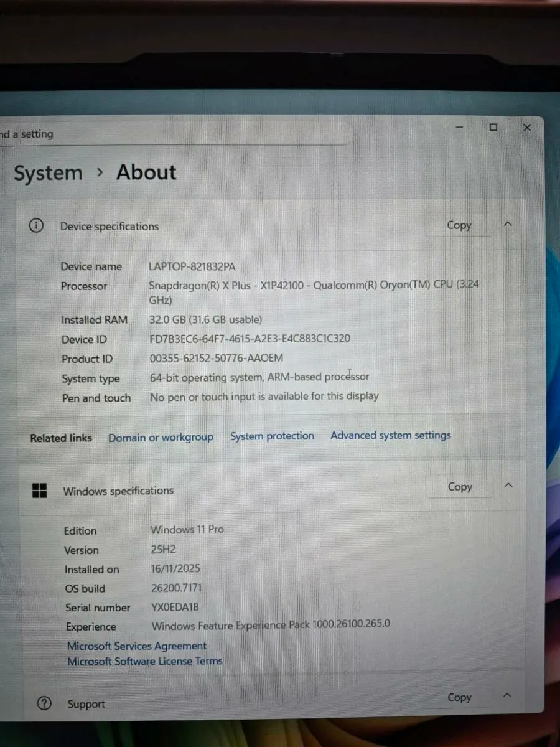Click the Windows logo beside Windows specifications
Screen dimensions: 560x747
point(39,491)
